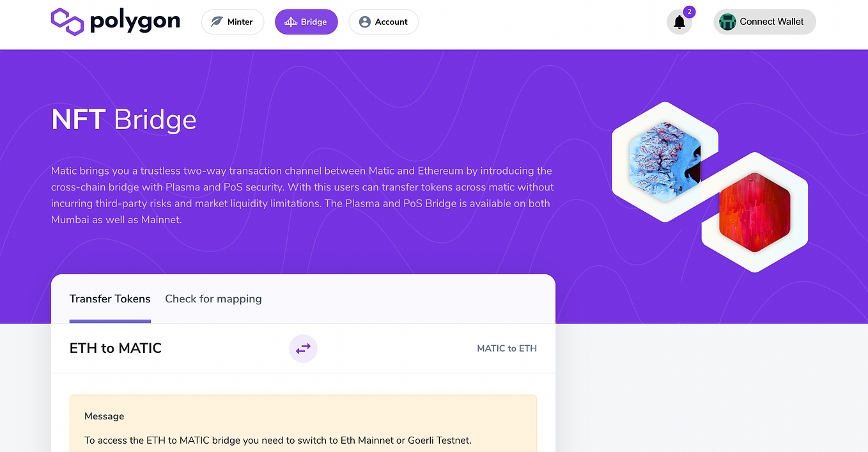Click the Bridge icon in navigation
868x452 pixels.
click(x=291, y=21)
